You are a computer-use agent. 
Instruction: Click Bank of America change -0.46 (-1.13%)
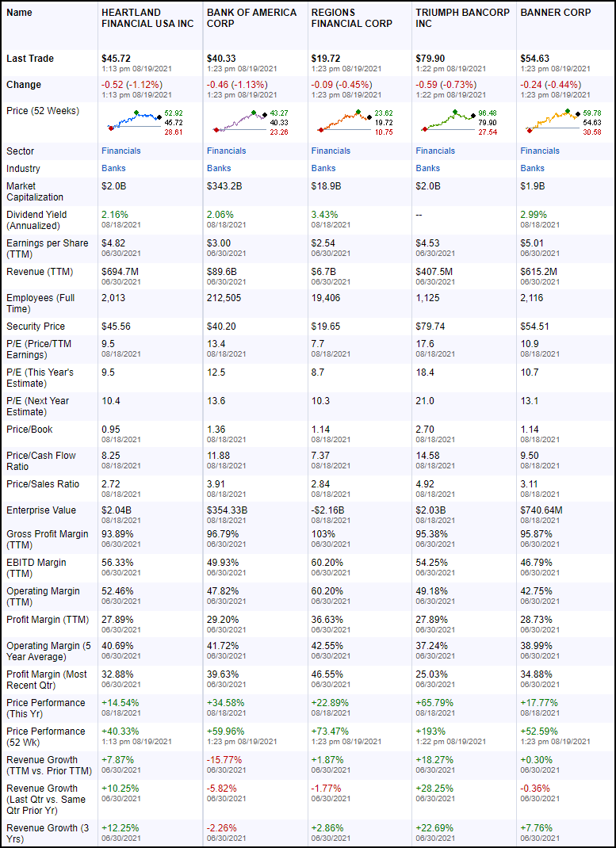[237, 84]
